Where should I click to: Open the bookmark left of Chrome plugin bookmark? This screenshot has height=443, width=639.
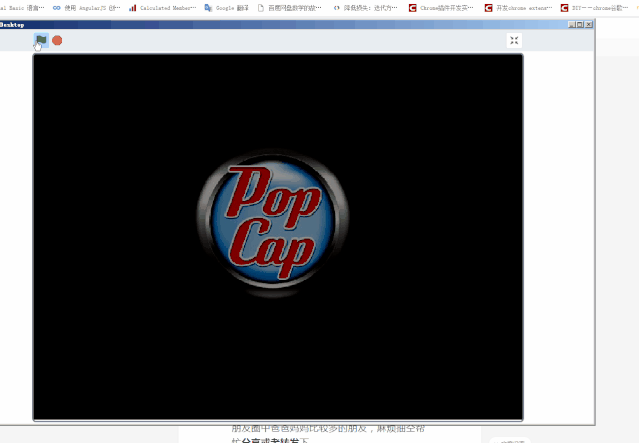coord(366,8)
